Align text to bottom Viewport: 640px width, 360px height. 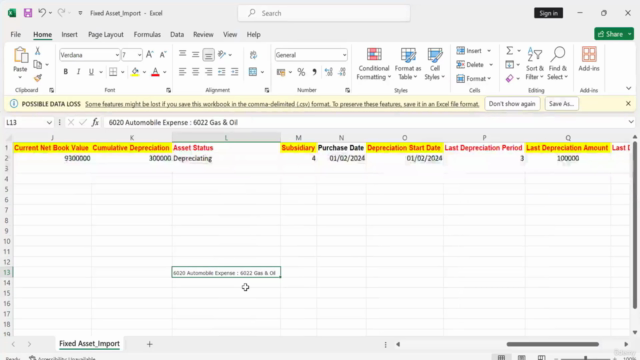click(209, 54)
